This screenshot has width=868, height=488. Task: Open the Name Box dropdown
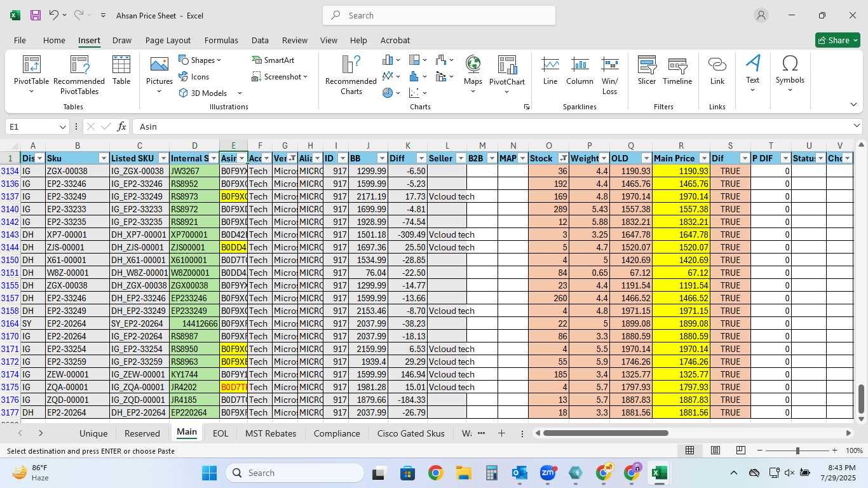62,127
